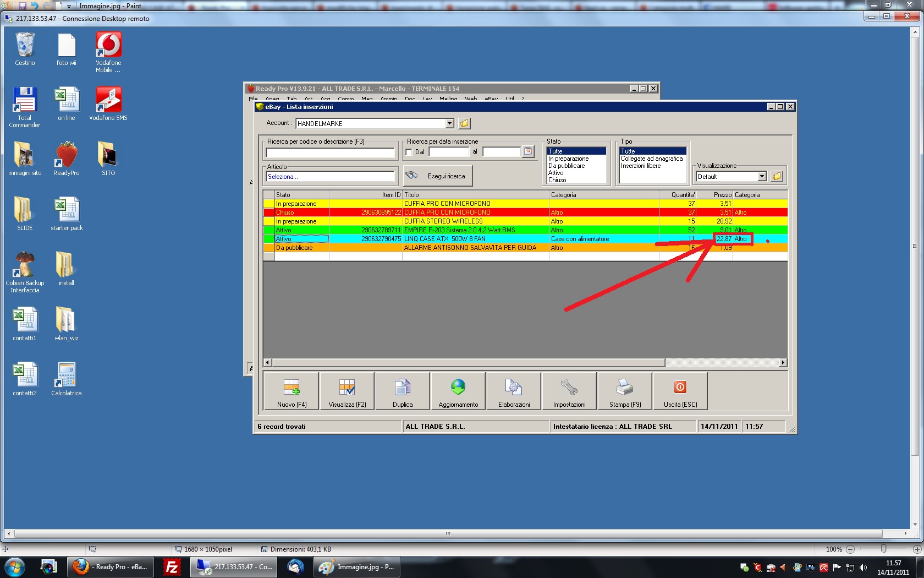Open the 'install' desktop folder
Image resolution: width=924 pixels, height=578 pixels.
tap(67, 269)
